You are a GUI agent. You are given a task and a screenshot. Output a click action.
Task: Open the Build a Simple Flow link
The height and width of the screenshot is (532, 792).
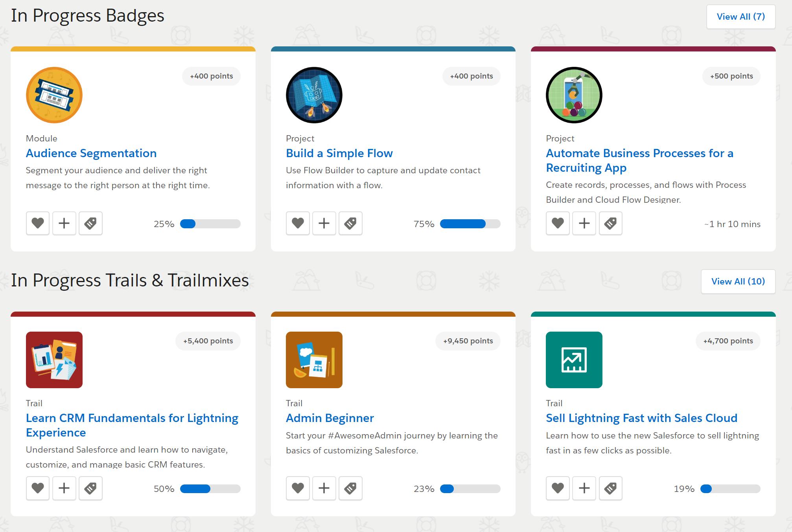(x=339, y=153)
